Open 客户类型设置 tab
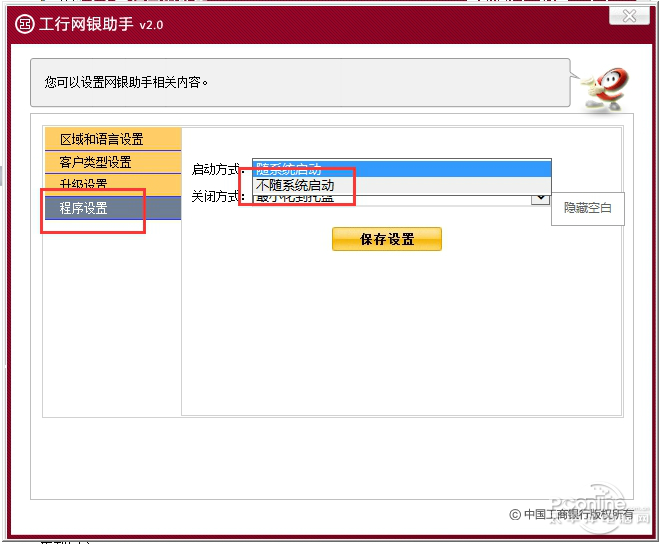 113,162
